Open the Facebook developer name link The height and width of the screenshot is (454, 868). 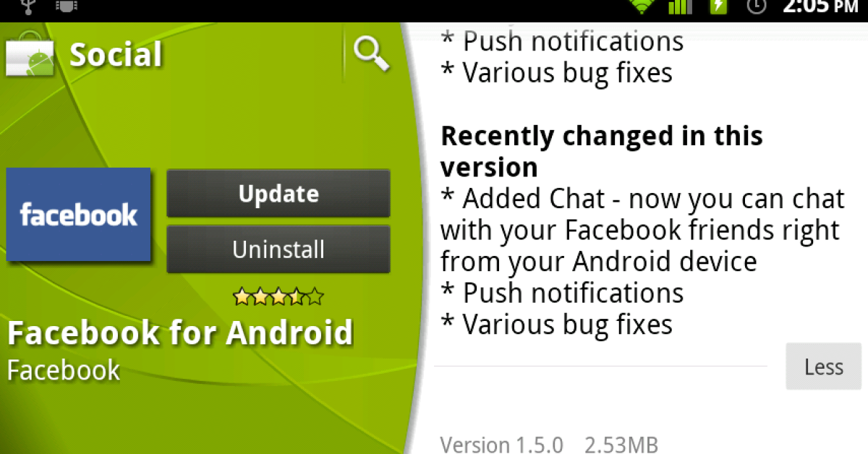click(x=64, y=369)
